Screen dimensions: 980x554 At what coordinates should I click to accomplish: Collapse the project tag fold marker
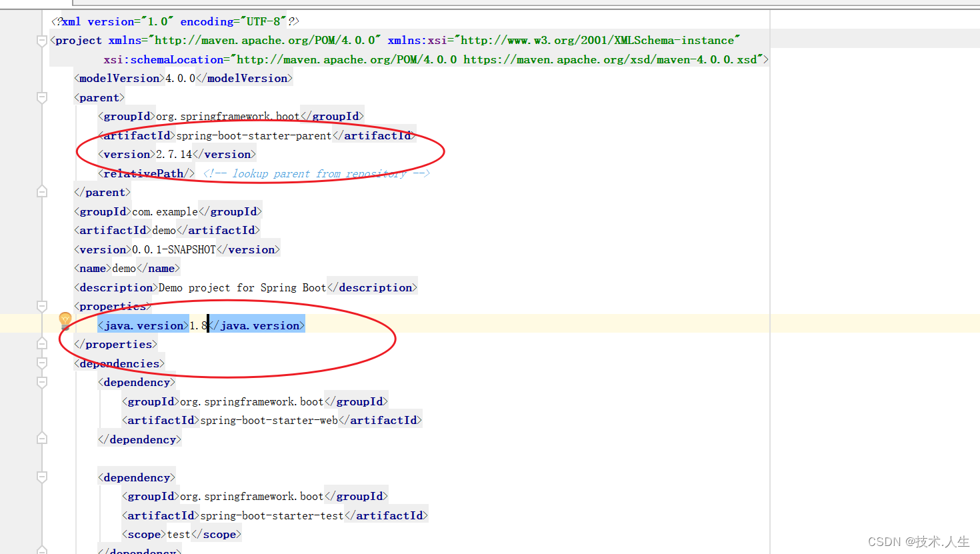click(x=42, y=41)
